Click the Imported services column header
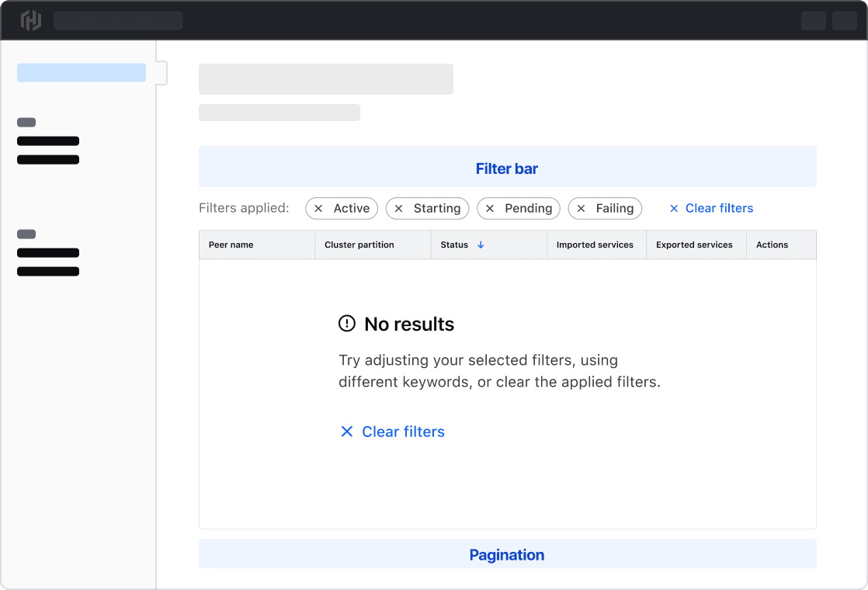This screenshot has height=590, width=868. tap(595, 245)
